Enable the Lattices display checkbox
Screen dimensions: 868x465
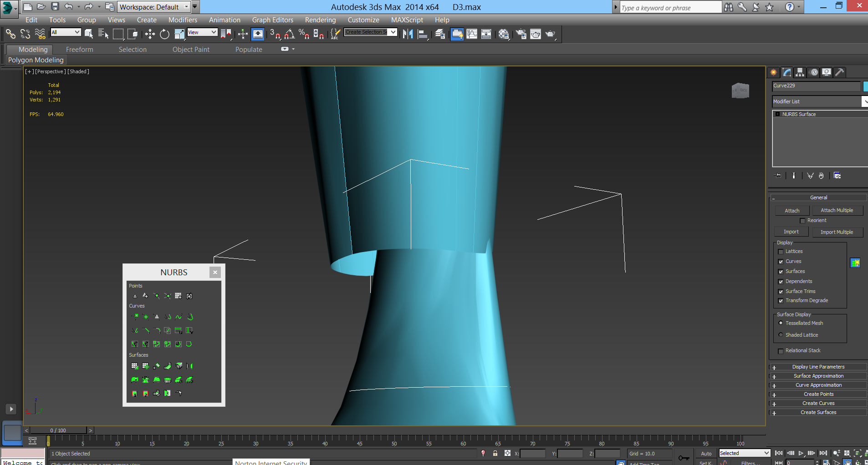(781, 252)
